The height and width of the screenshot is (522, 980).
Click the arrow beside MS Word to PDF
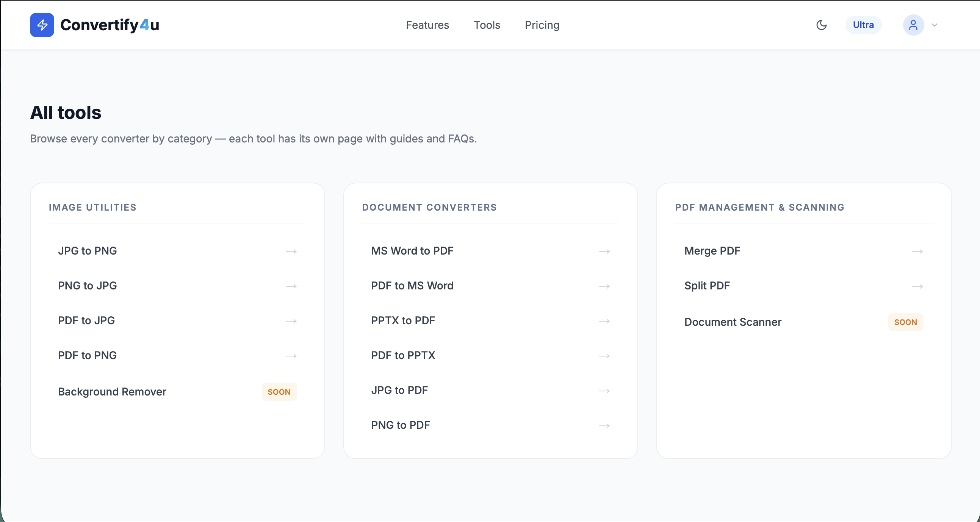pos(604,251)
